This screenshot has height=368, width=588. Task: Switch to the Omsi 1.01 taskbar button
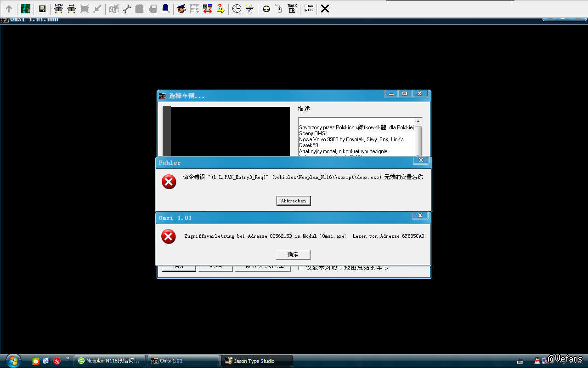[x=183, y=361]
